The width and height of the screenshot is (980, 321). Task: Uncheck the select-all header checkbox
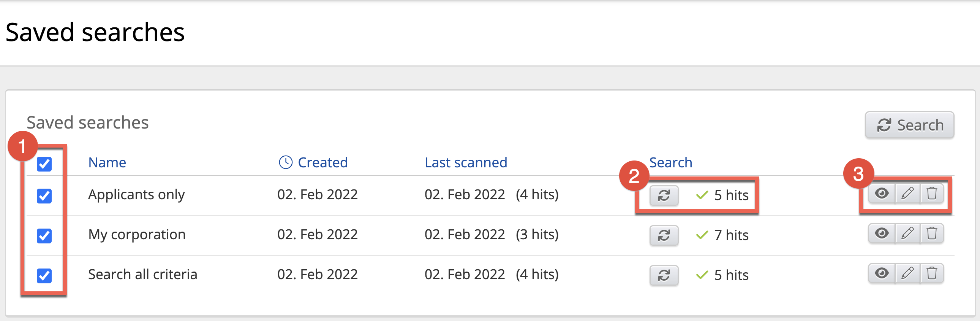pos(44,164)
